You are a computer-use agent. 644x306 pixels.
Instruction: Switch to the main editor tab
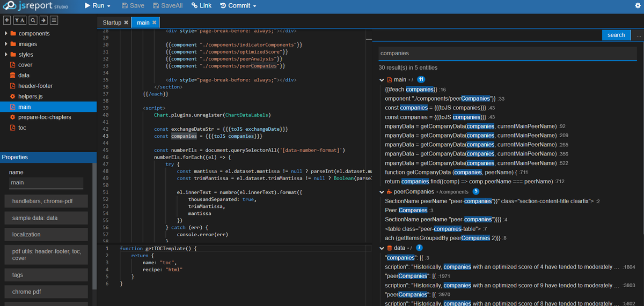(x=143, y=23)
